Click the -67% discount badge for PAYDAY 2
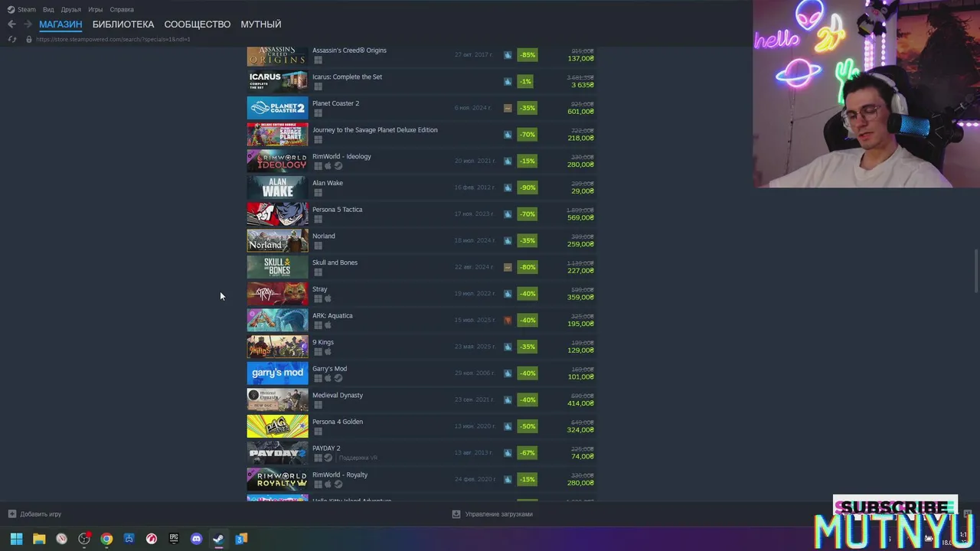 527,453
